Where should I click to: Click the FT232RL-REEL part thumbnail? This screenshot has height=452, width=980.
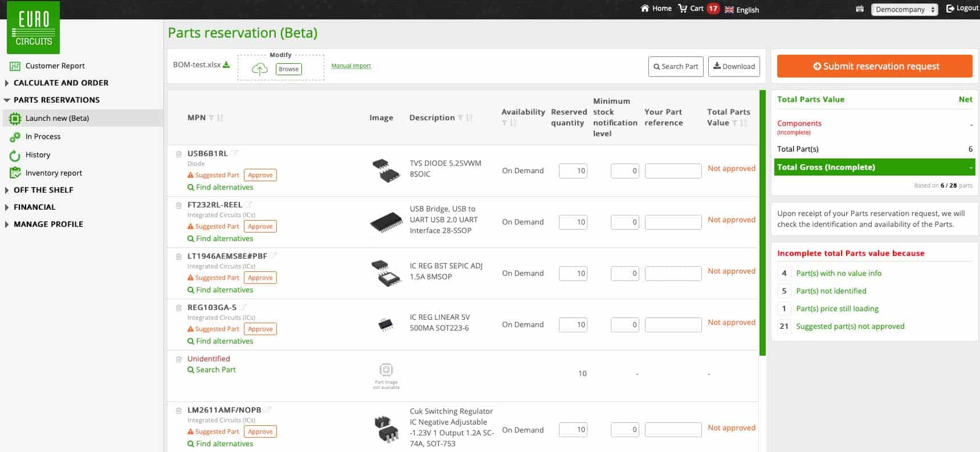[x=386, y=222]
